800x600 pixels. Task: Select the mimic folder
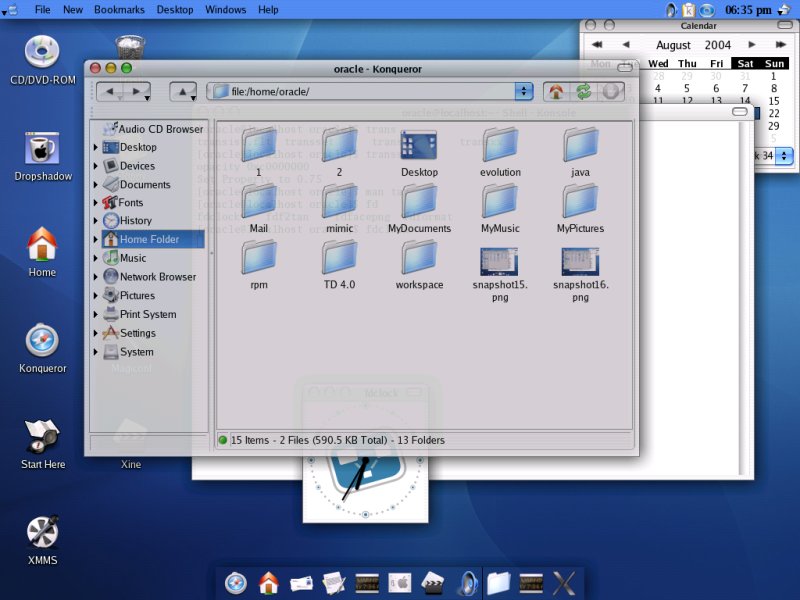[x=339, y=208]
